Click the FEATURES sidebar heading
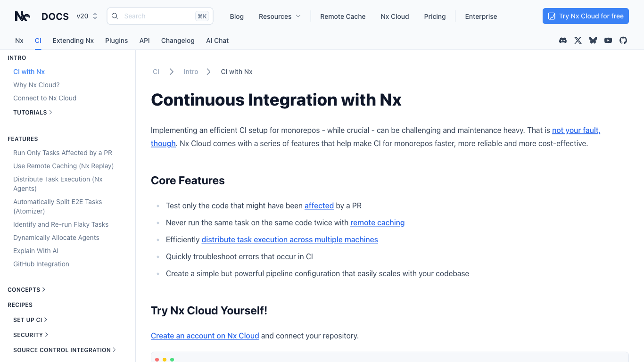 click(x=23, y=139)
